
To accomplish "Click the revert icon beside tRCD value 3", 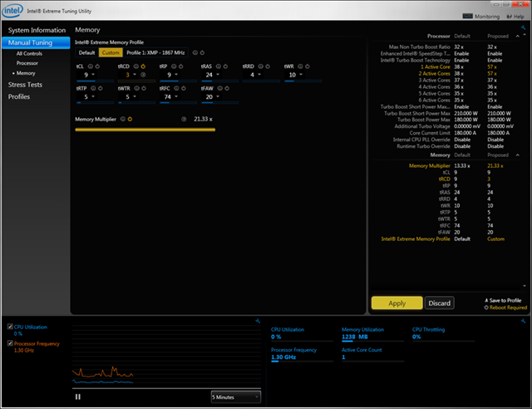I will (x=143, y=75).
